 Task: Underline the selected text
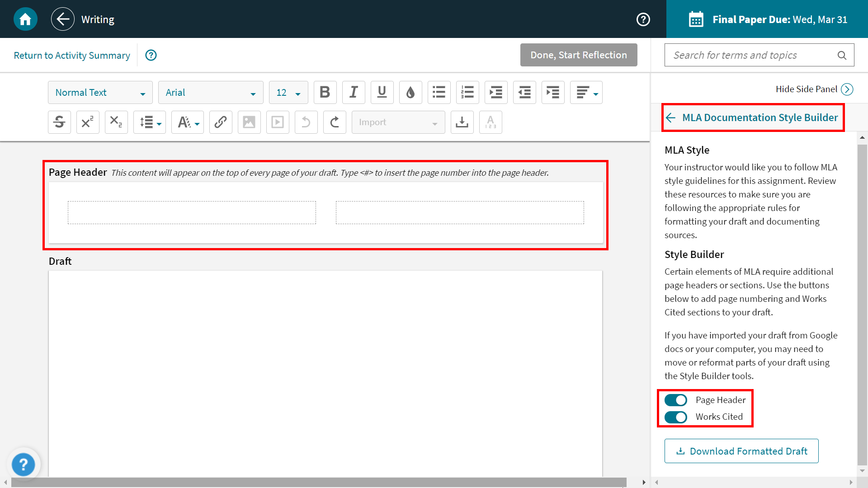382,92
